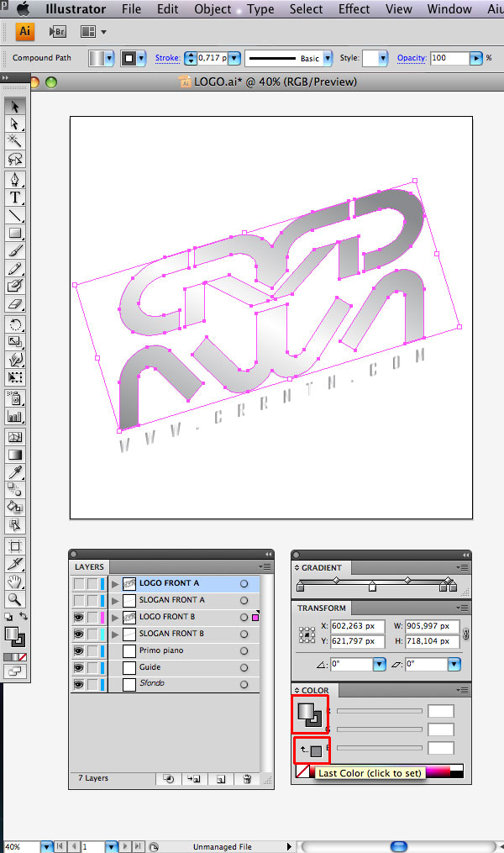Open the Edit menu

click(x=167, y=9)
